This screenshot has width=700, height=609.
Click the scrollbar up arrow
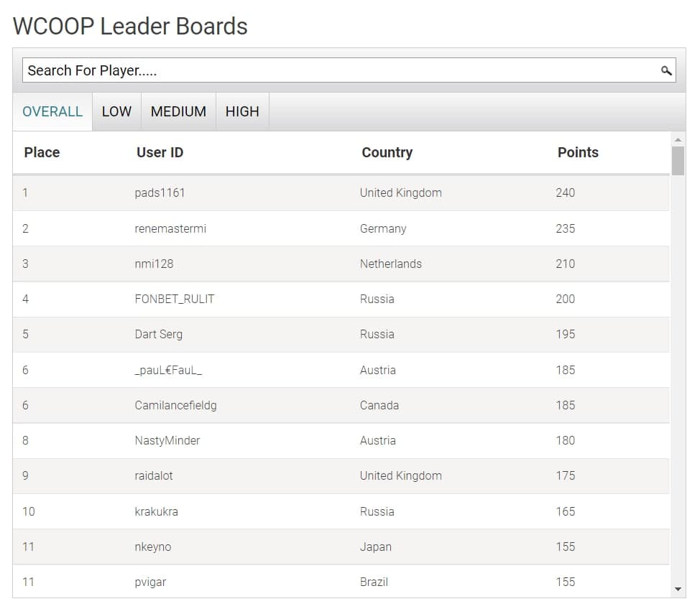click(x=678, y=139)
